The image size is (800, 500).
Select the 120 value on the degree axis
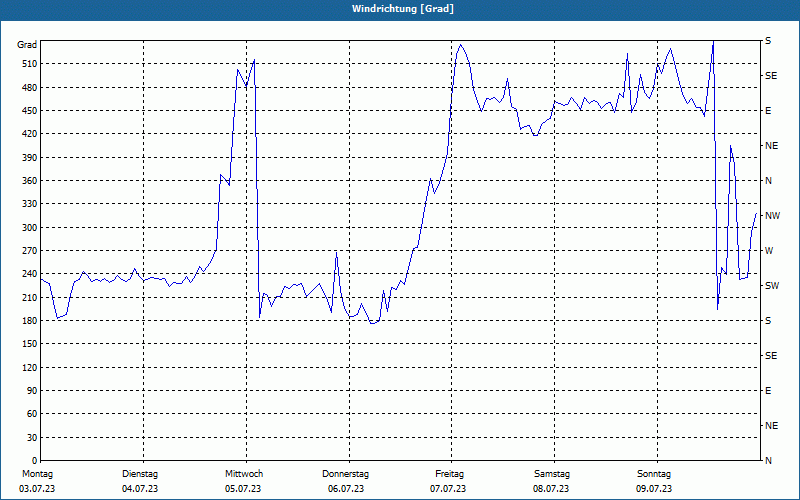click(x=30, y=367)
